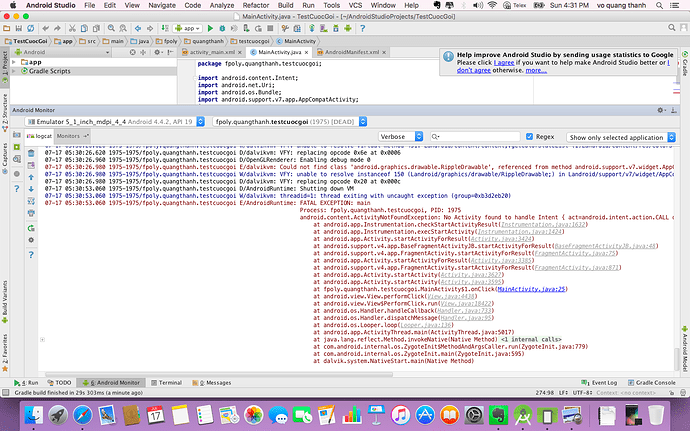Run the app with the green play button

coord(210,28)
